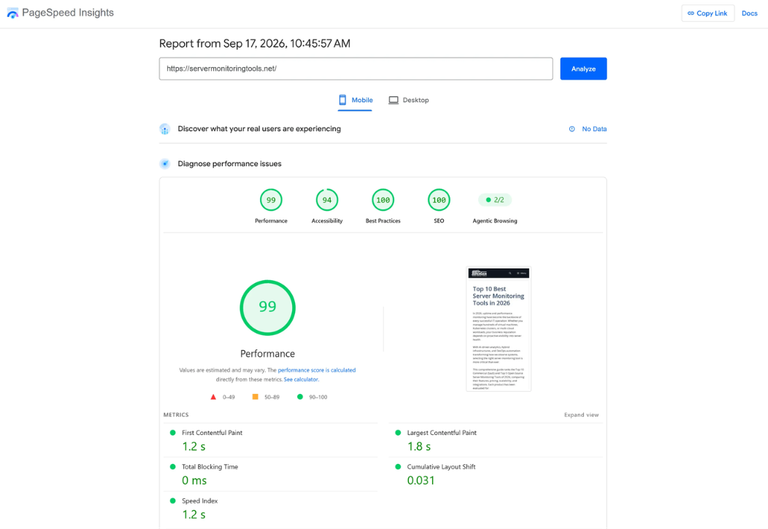The image size is (768, 529).
Task: Switch to the Desktop tab
Action: tap(408, 100)
